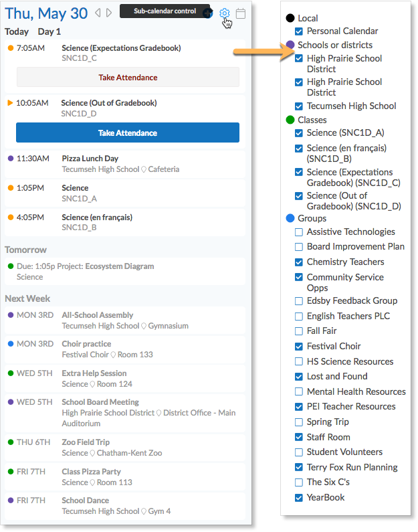Go to next day arrow
418x532 pixels.
[109, 13]
